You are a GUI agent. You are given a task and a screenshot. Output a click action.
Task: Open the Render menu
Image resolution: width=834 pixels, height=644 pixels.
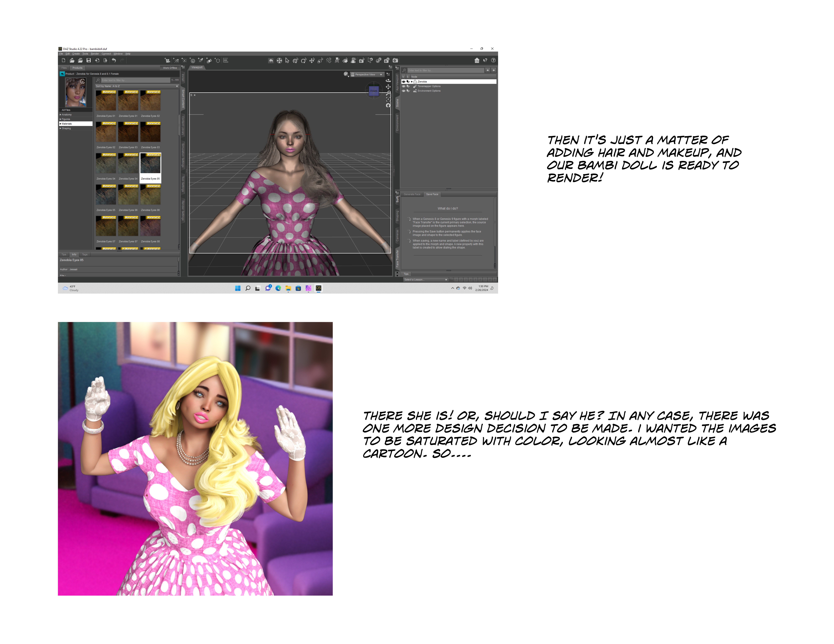[x=95, y=54]
